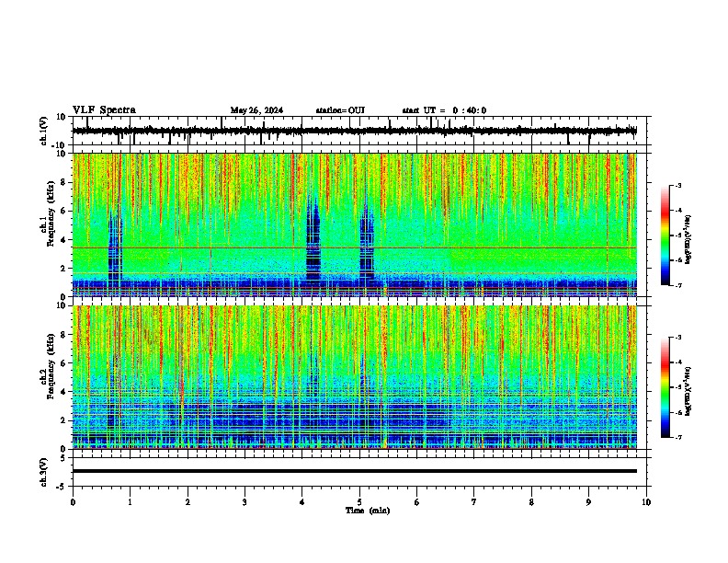Click the dark blue burst near minute 5 in ch.1
Viewport: 728px width, 563px height.
367,244
